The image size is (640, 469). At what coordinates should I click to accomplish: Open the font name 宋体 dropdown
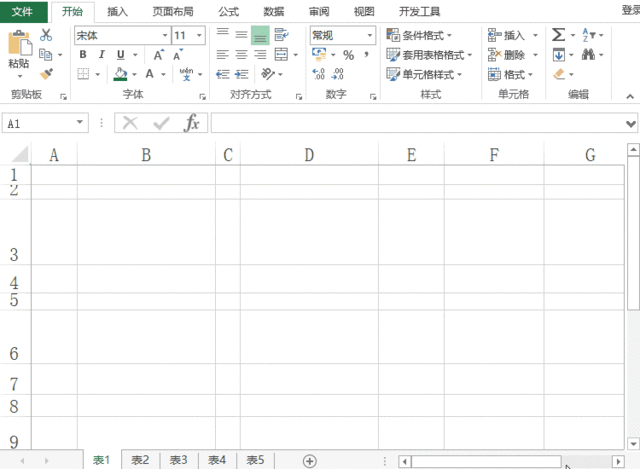[x=165, y=35]
